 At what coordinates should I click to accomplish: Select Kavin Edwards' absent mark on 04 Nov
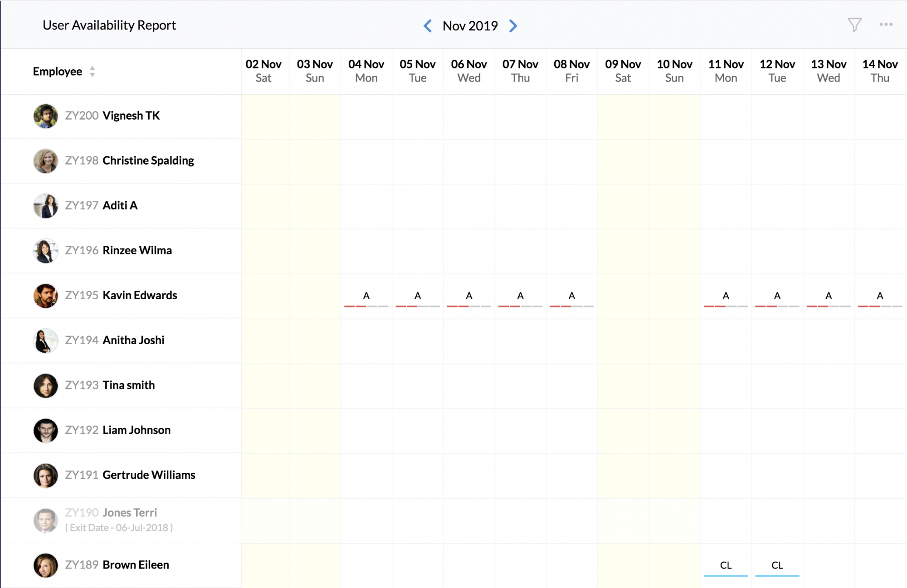click(366, 296)
